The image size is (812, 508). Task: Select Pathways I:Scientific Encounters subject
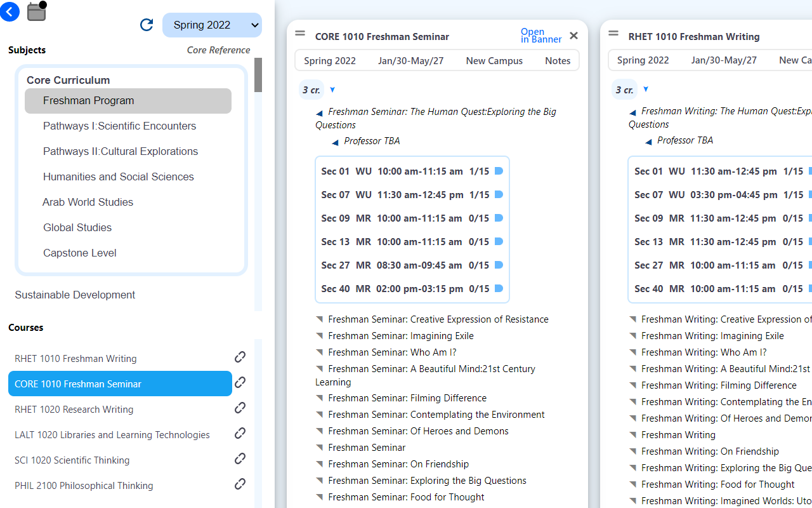pos(128,126)
